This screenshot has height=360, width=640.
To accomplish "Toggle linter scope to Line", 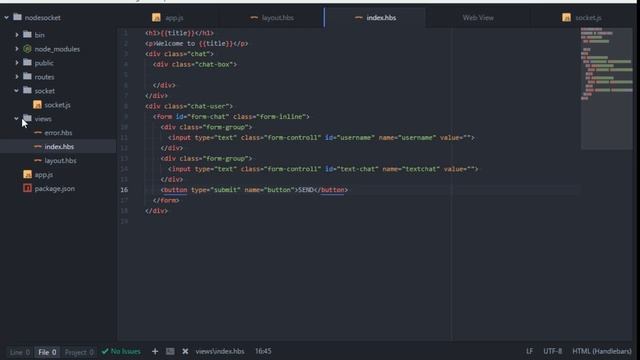I will point(20,352).
